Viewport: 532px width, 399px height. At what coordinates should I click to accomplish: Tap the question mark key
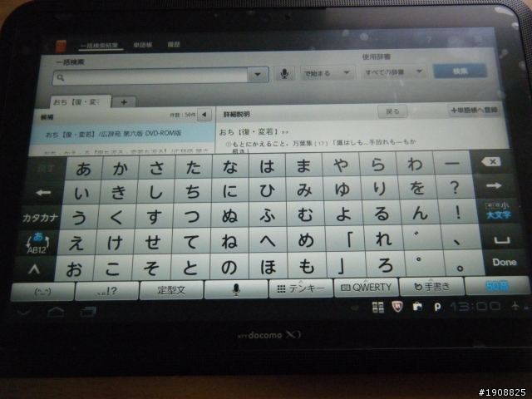[x=455, y=187]
